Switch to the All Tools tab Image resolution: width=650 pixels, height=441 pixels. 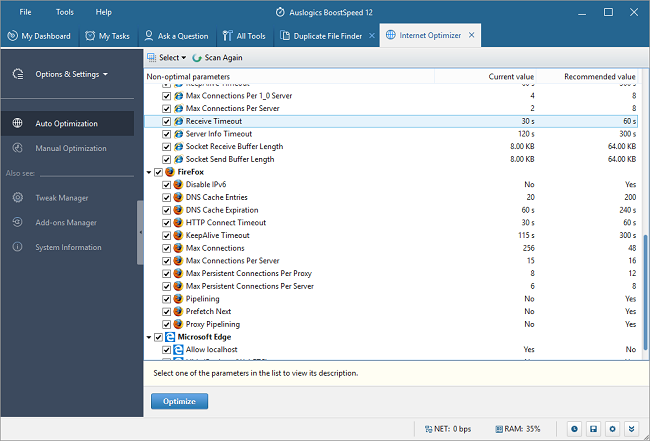[244, 36]
